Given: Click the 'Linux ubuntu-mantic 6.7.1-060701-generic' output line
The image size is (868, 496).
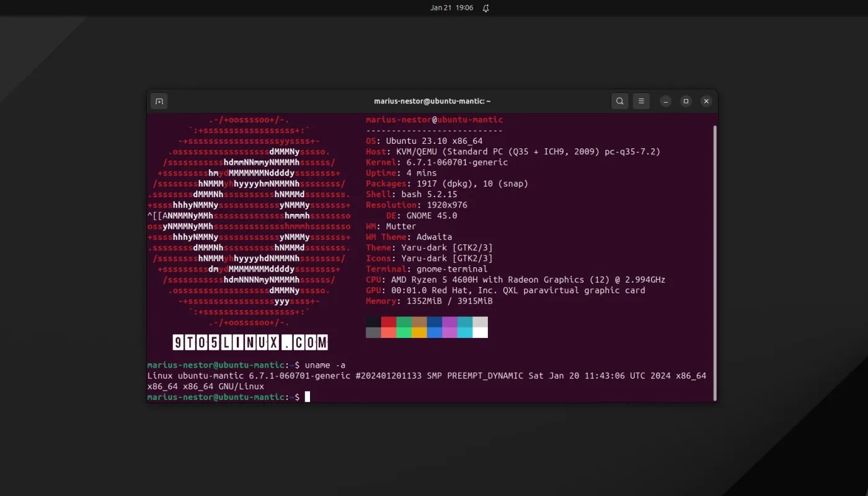Looking at the screenshot, I should 427,376.
